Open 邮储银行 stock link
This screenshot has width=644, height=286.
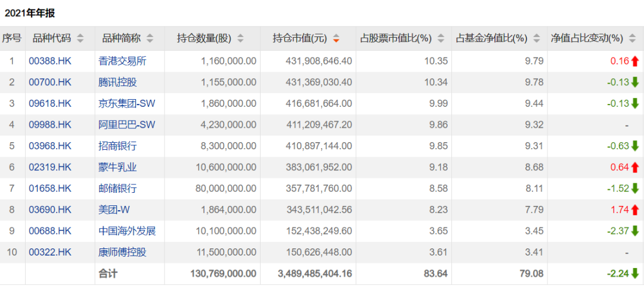(118, 189)
